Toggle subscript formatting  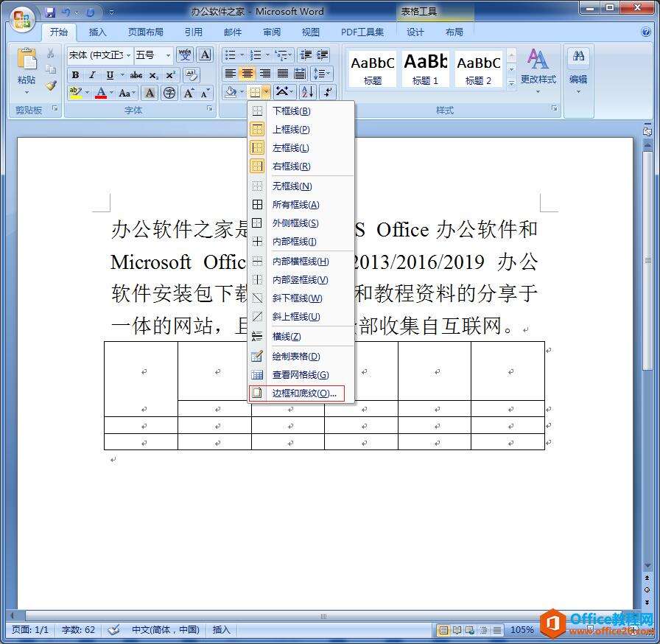[154, 75]
